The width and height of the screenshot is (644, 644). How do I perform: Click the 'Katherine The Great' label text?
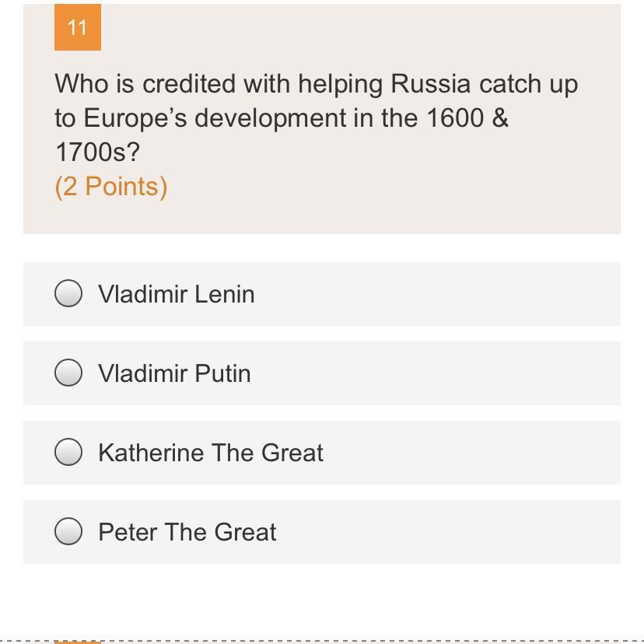211,453
